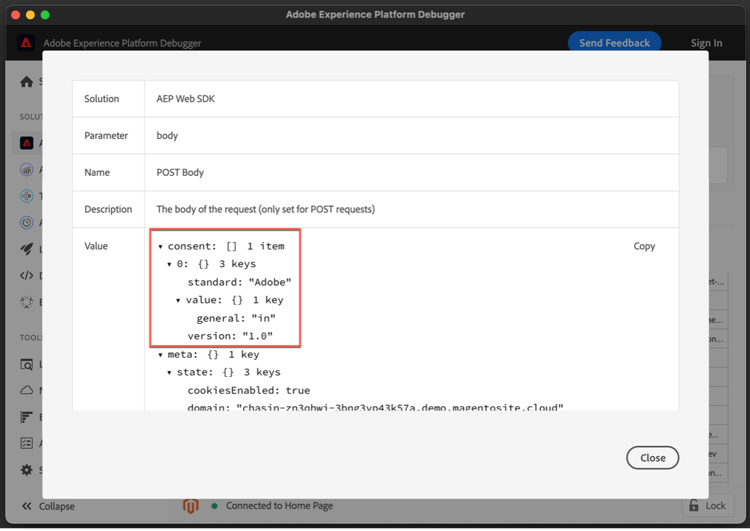The height and width of the screenshot is (531, 750).
Task: Open the stacked bars tool icon
Action: 26,417
